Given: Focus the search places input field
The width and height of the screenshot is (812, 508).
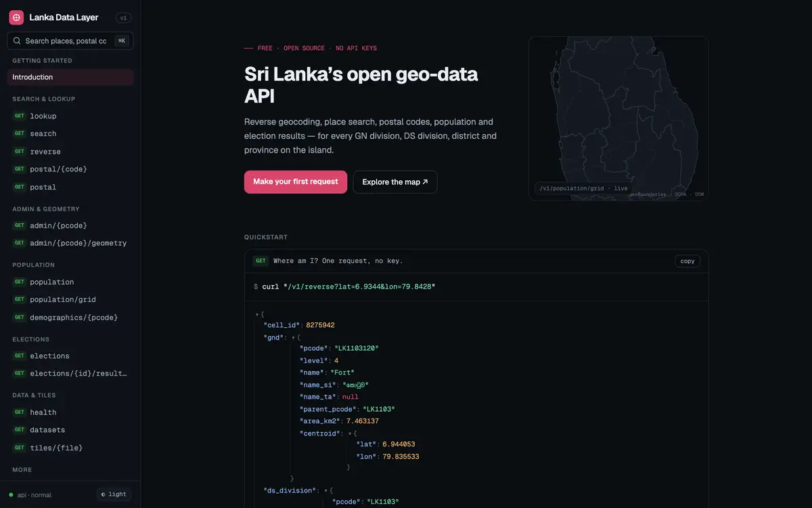Looking at the screenshot, I should 70,41.
